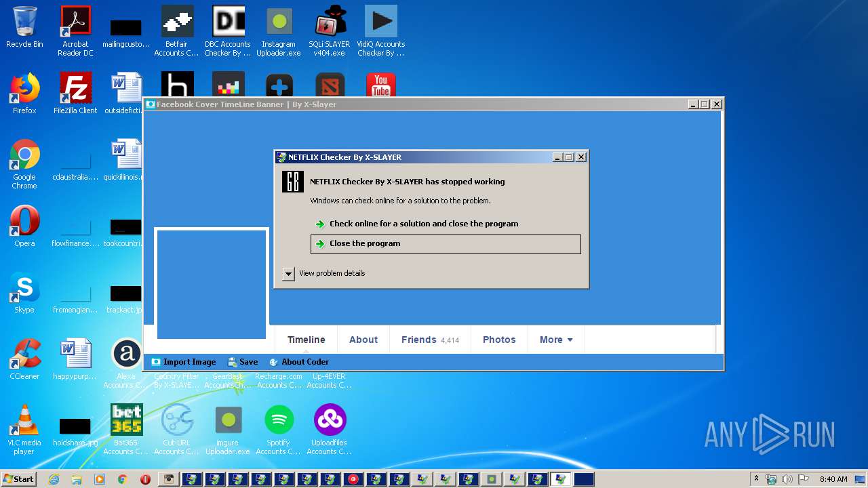Viewport: 868px width, 488px height.
Task: Choose Close the program option
Action: (x=446, y=244)
